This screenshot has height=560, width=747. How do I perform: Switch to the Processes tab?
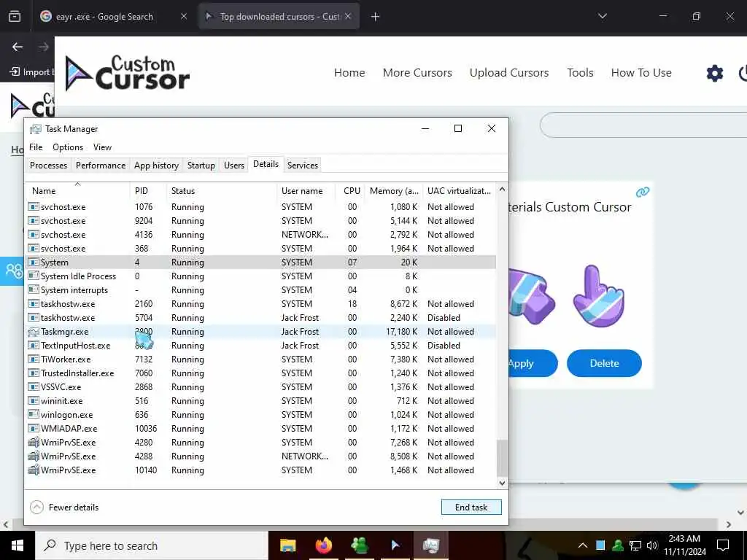48,166
